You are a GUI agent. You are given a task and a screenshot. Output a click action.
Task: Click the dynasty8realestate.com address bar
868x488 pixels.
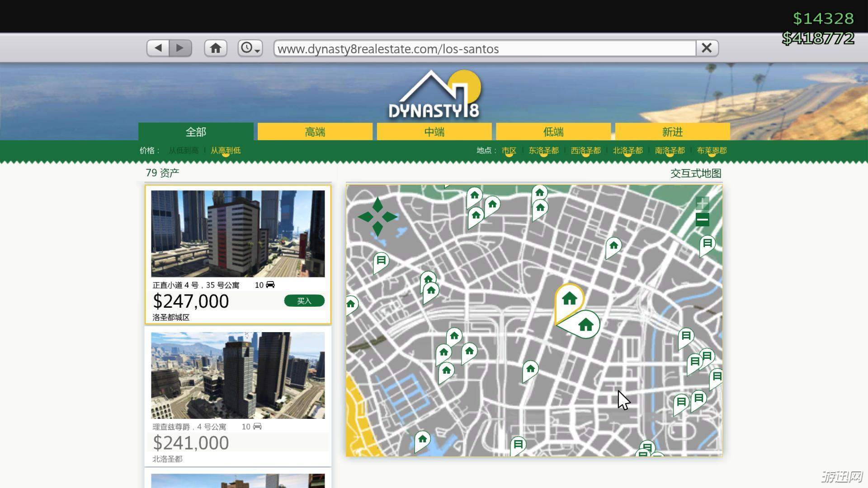[485, 48]
